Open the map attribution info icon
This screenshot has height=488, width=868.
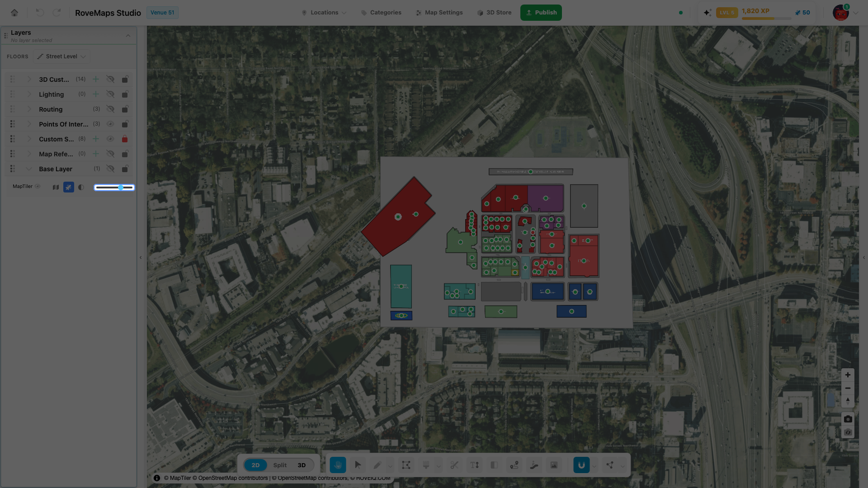pos(157,478)
